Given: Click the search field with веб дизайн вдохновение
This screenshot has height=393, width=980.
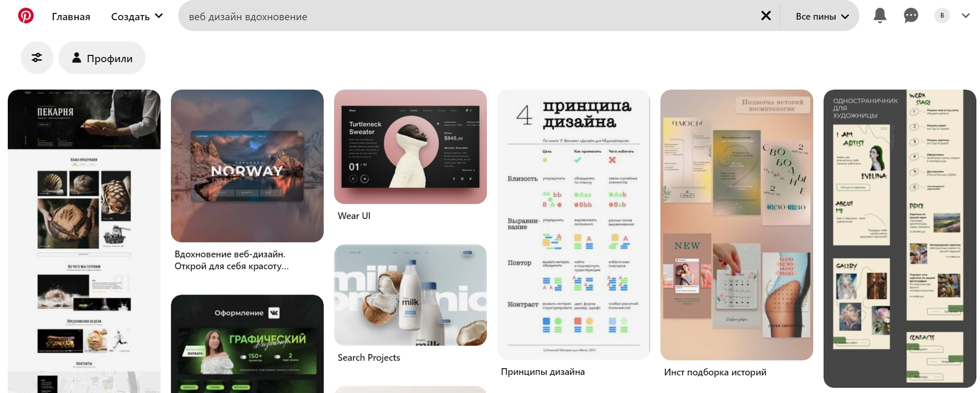Looking at the screenshot, I should (466, 17).
